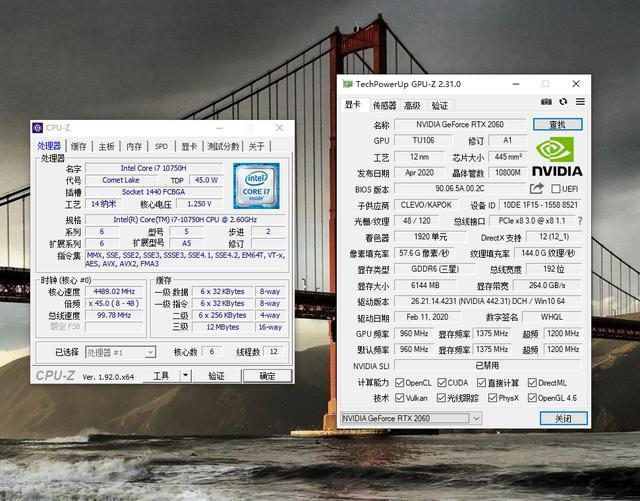Viewport: 640px width, 501px height.
Task: Click the GPU-Z screenshot camera icon
Action: pyautogui.click(x=546, y=102)
